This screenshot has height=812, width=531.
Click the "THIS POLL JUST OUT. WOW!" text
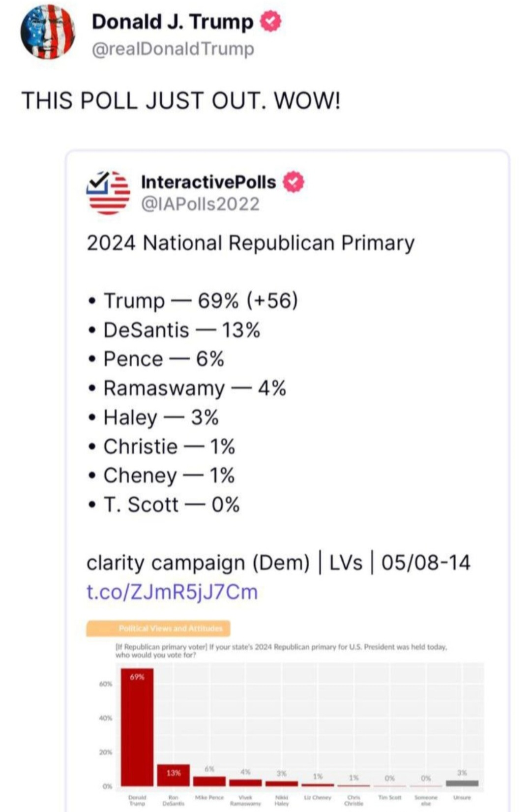coord(181,101)
